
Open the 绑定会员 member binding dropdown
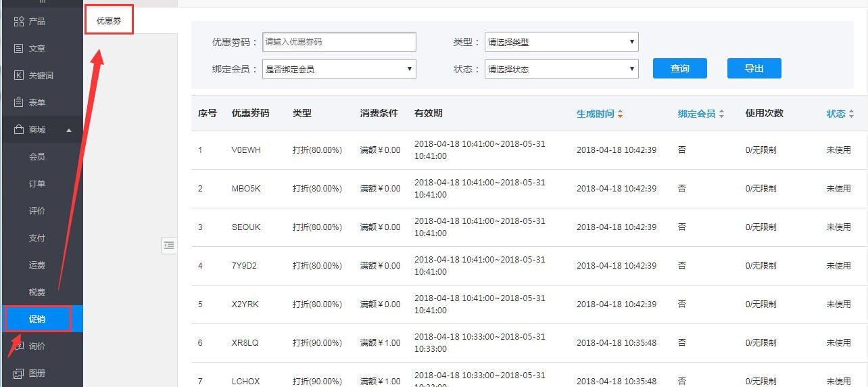tap(339, 69)
